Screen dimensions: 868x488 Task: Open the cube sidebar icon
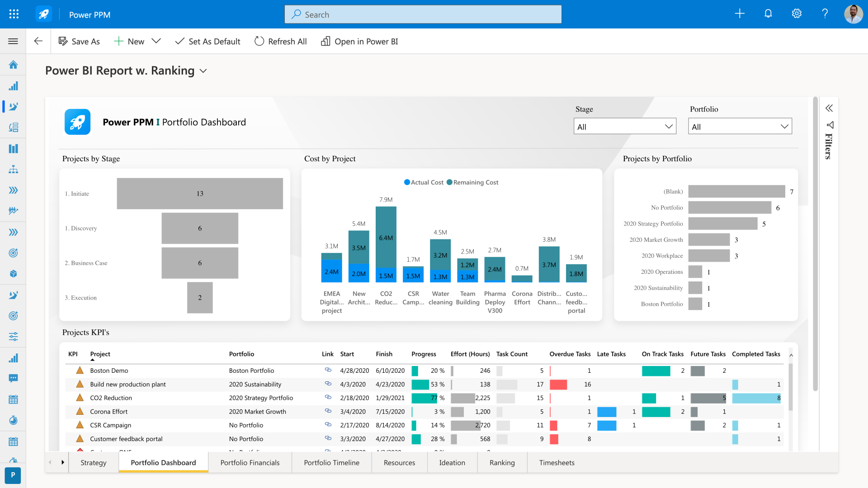13,274
